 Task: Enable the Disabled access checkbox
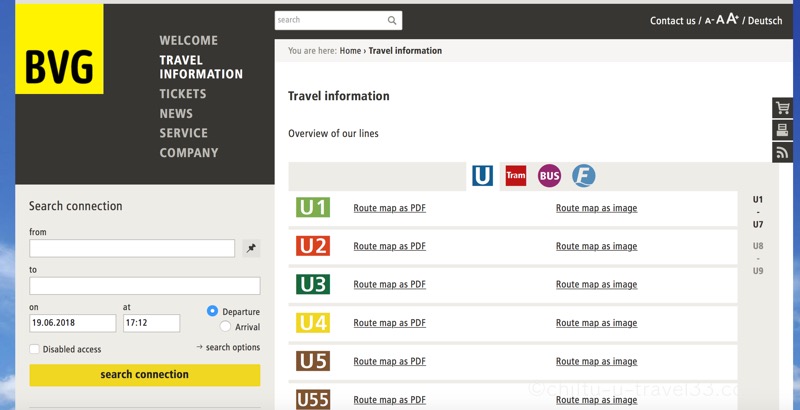34,349
